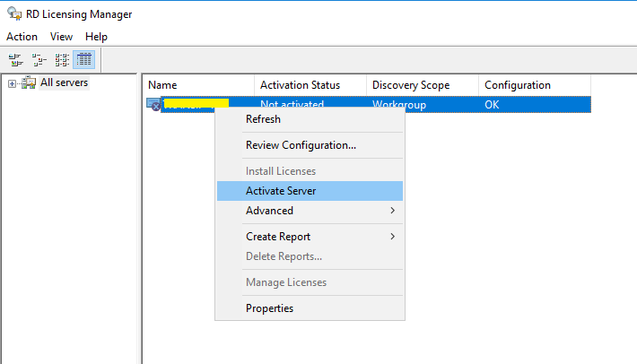Click the OK configuration cell

[x=535, y=105]
